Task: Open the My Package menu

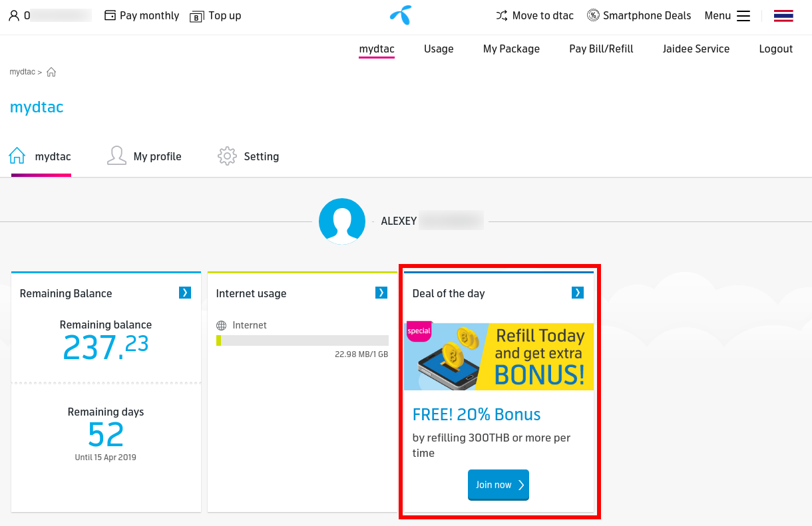Action: tap(511, 49)
